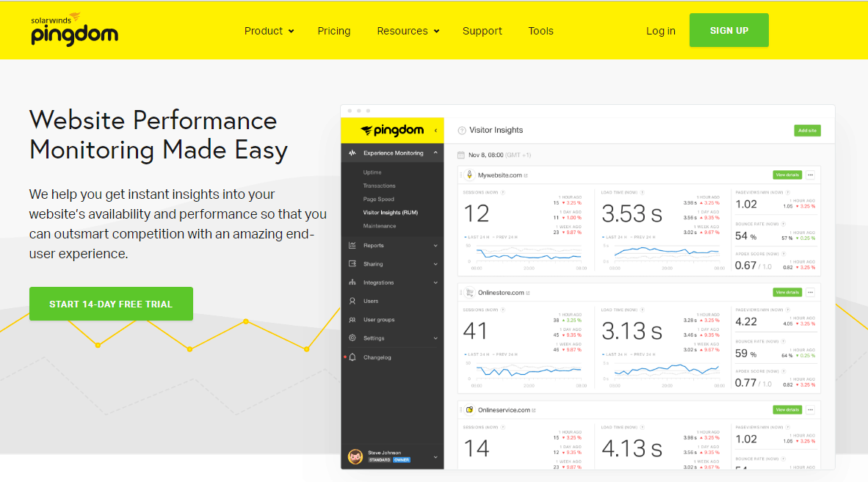Click the SolarWinds Pingdom logo
The width and height of the screenshot is (868, 482).
[x=74, y=29]
